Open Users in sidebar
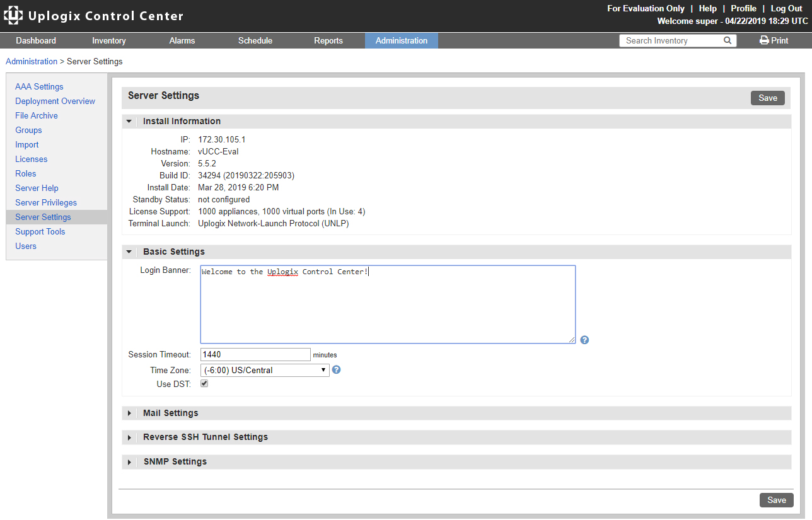Image resolution: width=812 pixels, height=520 pixels. coord(26,246)
